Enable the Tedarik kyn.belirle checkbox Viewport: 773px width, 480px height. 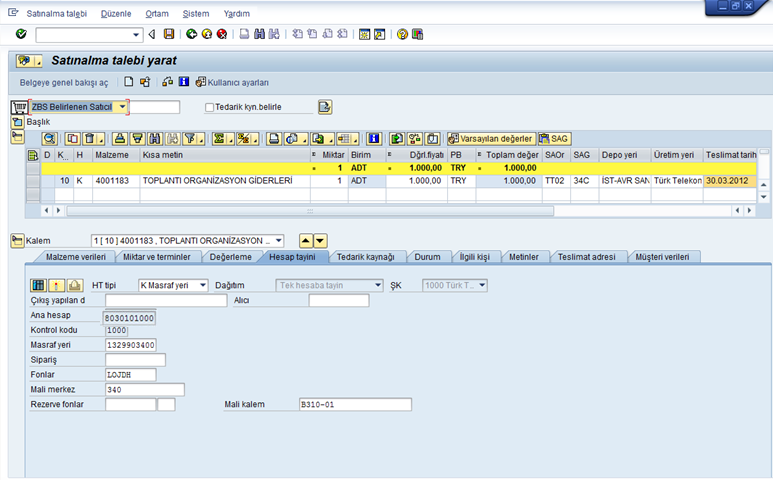click(x=209, y=107)
